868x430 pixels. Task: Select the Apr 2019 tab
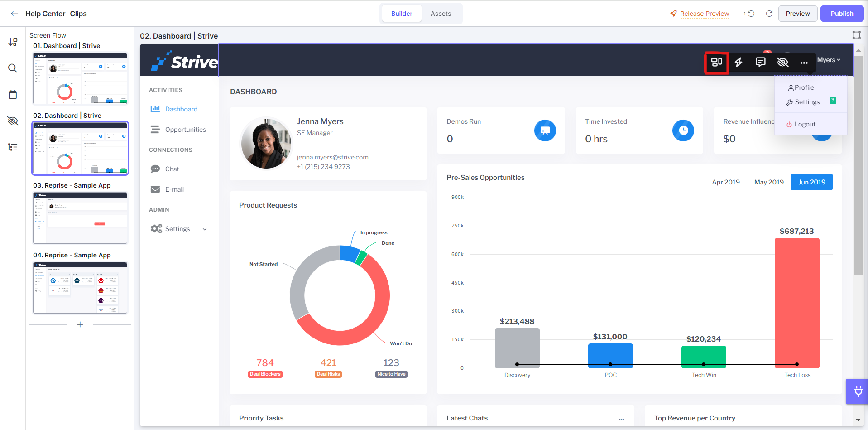click(726, 182)
